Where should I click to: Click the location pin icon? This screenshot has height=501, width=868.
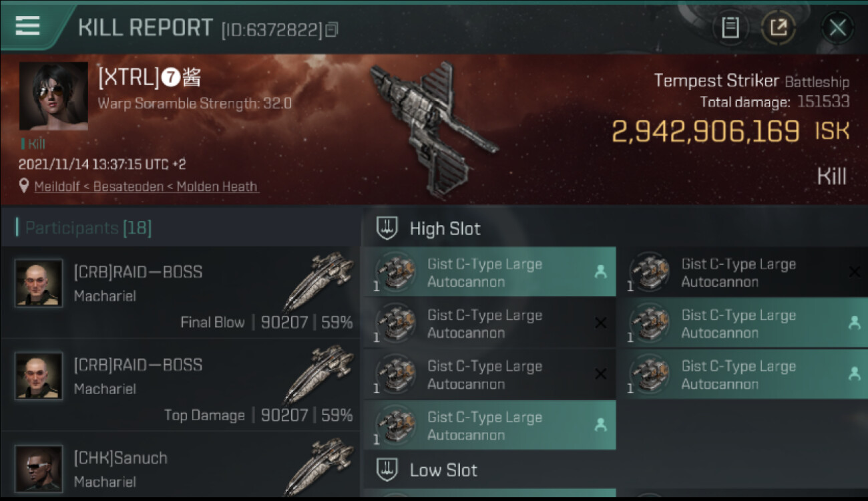click(x=25, y=186)
